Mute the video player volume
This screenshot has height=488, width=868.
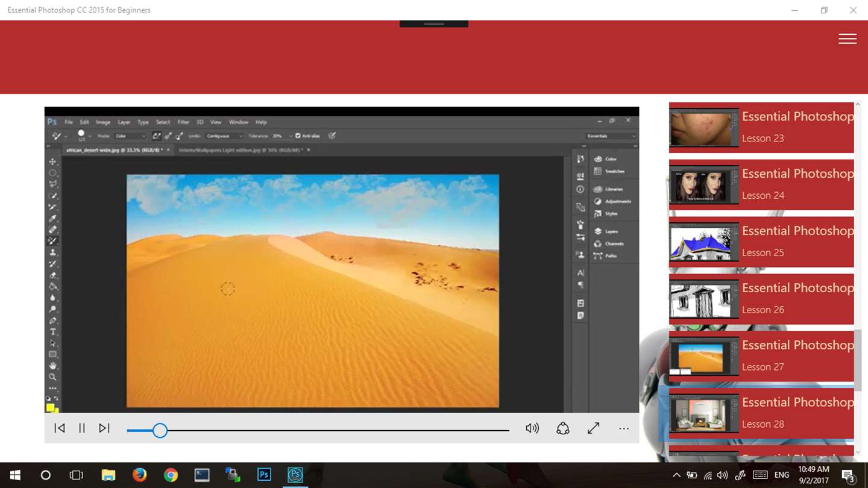click(532, 428)
